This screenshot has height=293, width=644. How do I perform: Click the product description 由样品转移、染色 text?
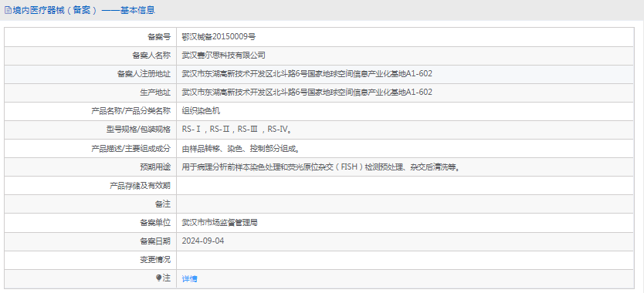(240, 148)
